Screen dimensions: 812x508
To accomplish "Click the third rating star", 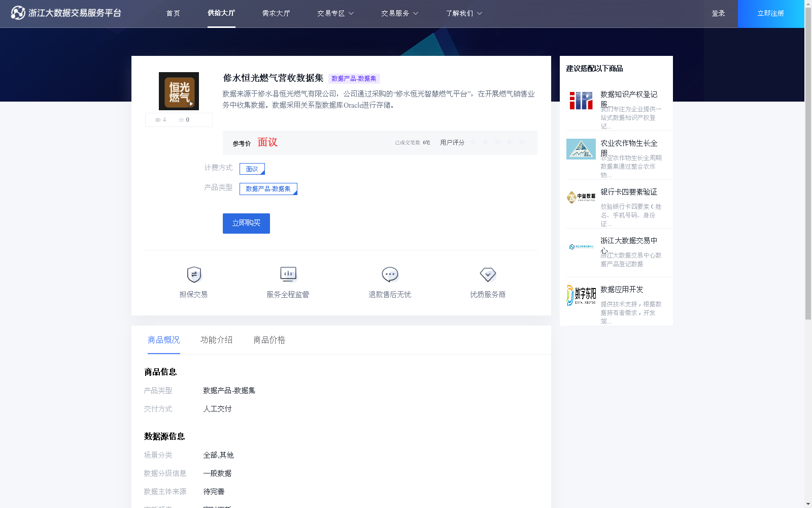I will click(x=497, y=142).
